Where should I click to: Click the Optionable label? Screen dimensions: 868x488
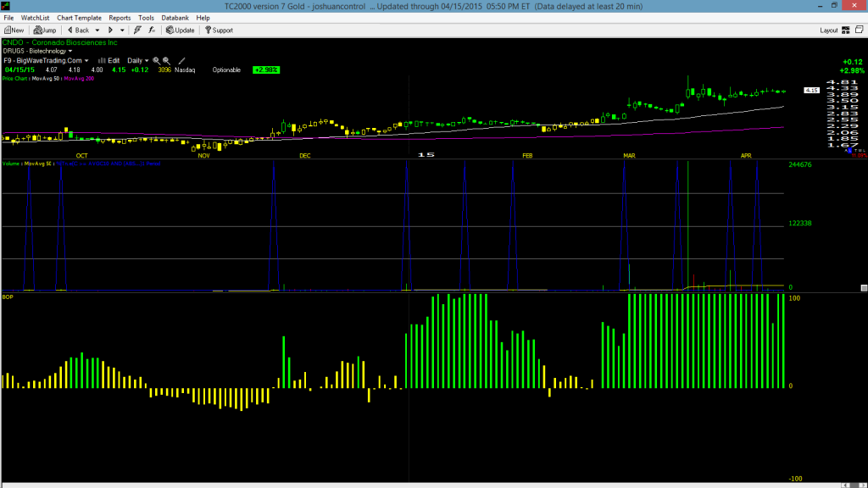click(x=226, y=70)
